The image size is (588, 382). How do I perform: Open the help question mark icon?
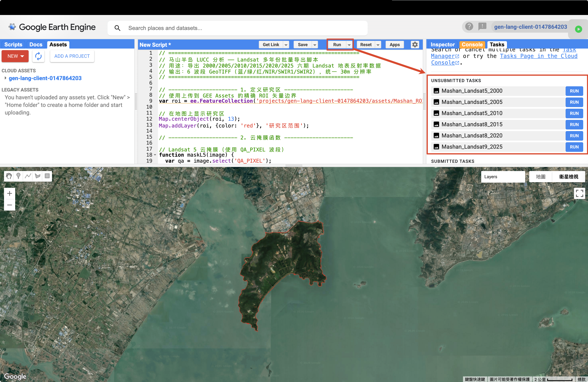point(469,26)
